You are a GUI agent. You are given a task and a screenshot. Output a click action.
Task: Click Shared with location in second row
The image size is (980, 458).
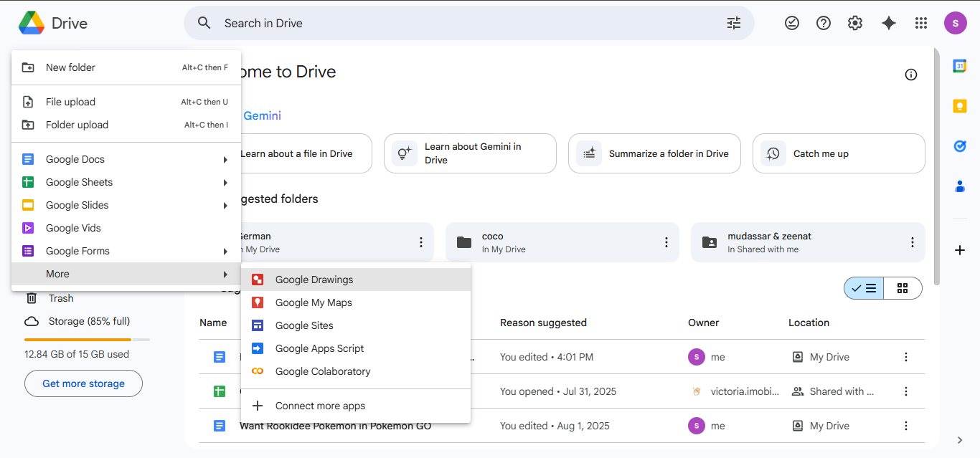[833, 391]
